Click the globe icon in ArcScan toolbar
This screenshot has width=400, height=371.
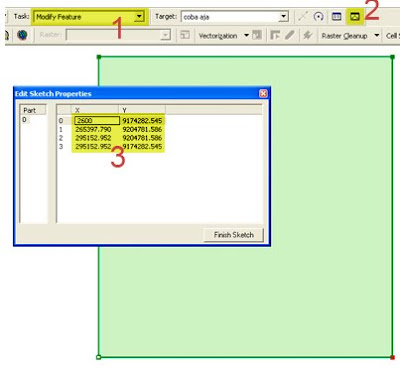(x=22, y=35)
